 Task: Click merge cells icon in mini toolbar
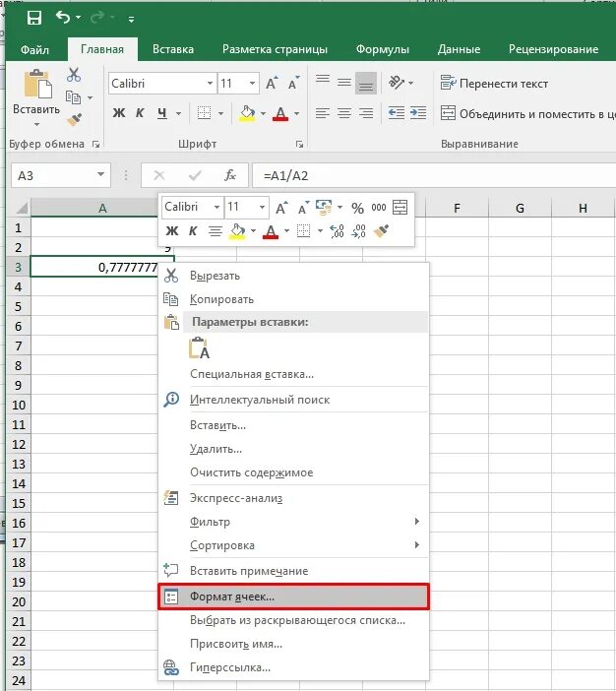[x=400, y=207]
